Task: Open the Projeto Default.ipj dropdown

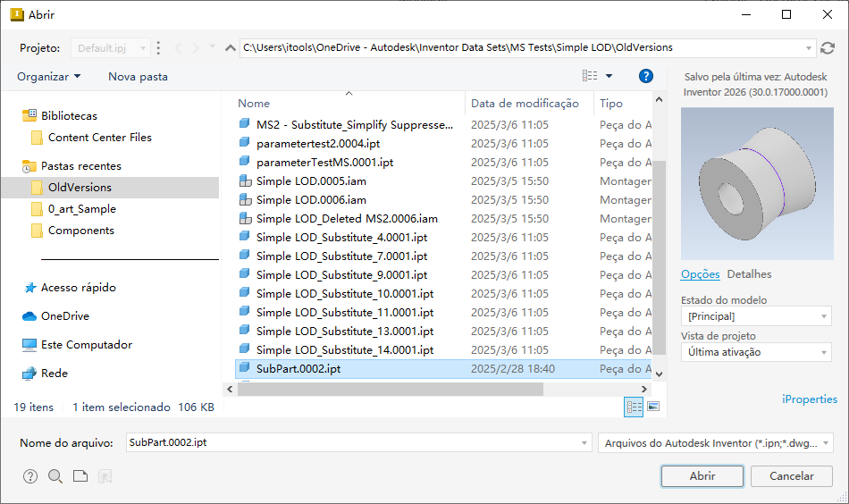Action: click(x=111, y=48)
